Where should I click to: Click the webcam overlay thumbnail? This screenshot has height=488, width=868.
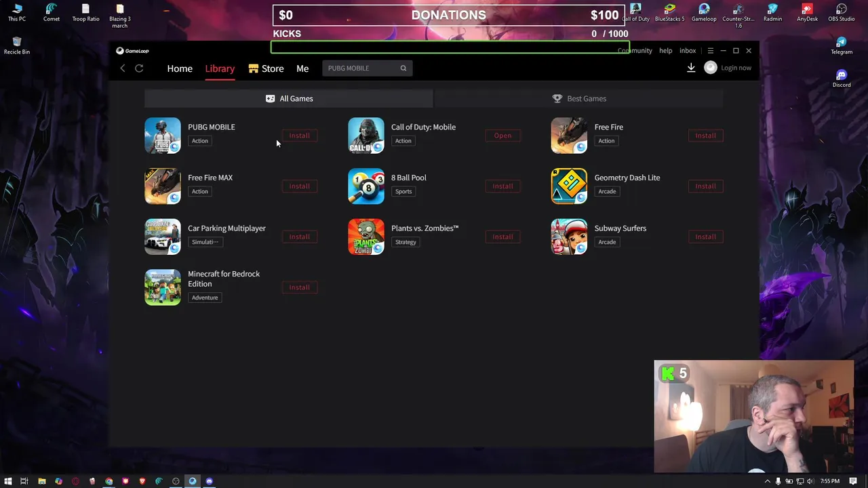click(x=754, y=416)
